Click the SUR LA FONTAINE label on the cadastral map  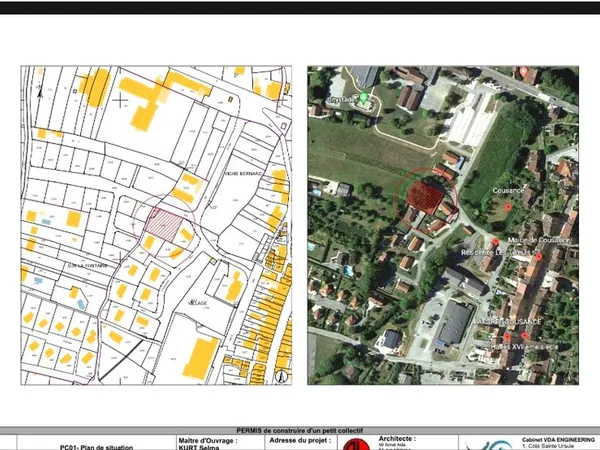[87, 266]
